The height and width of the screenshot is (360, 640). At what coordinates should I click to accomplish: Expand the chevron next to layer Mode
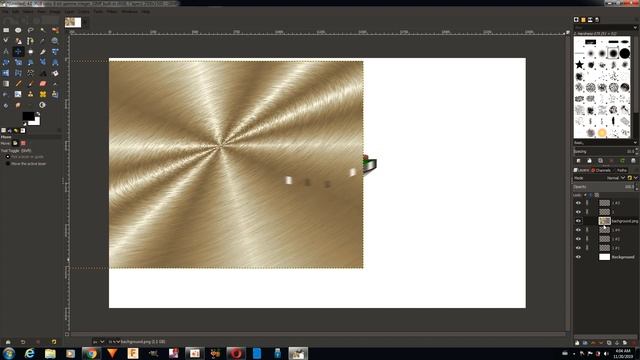point(636,178)
